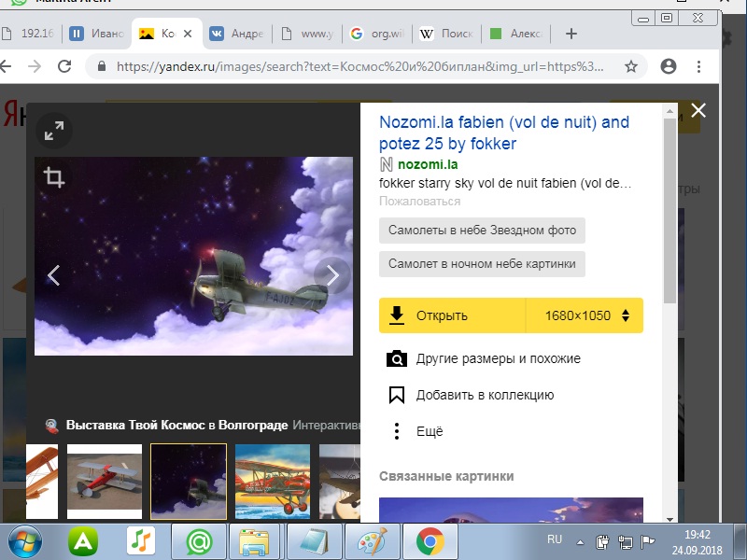Click Добавить в коллекцию
Viewport: 747px width, 560px height.
pos(485,395)
